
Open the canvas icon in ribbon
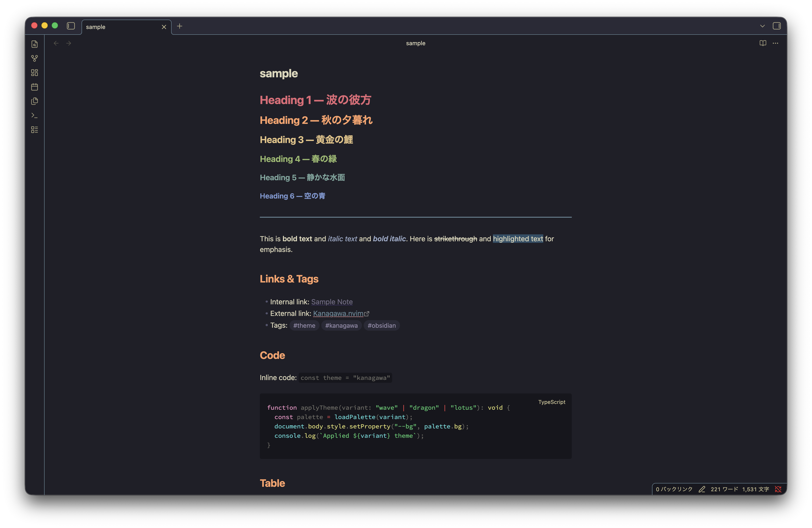tap(35, 73)
